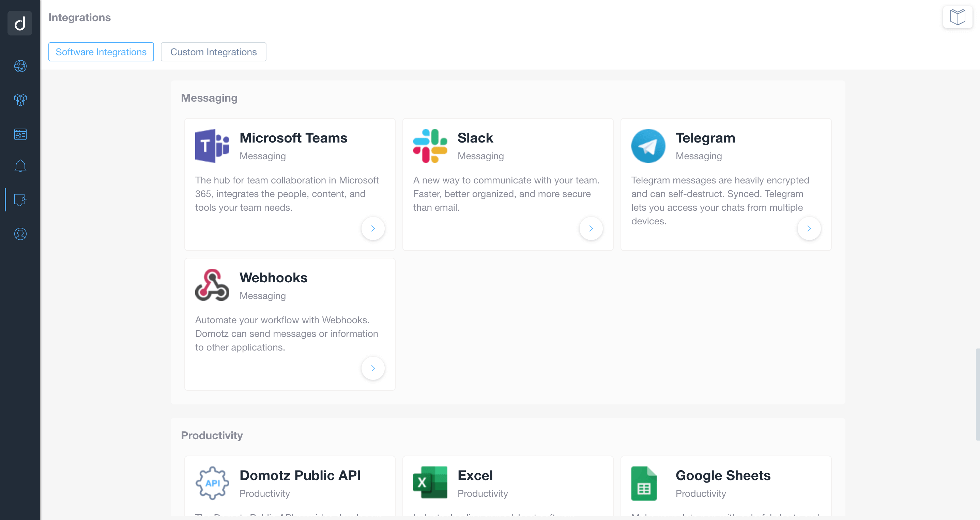Click the Slack title

click(x=475, y=137)
